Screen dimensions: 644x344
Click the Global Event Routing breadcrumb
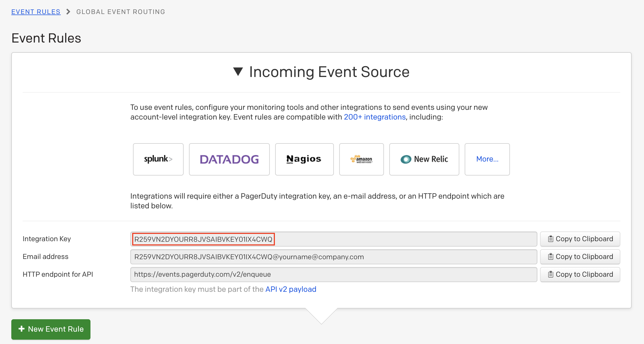(x=121, y=12)
